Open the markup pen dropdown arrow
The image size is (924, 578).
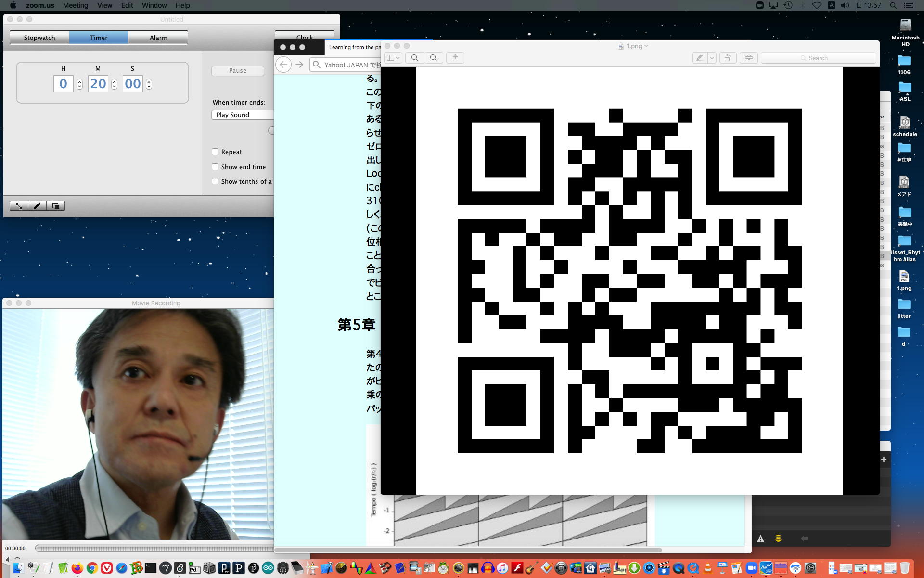pyautogui.click(x=712, y=58)
